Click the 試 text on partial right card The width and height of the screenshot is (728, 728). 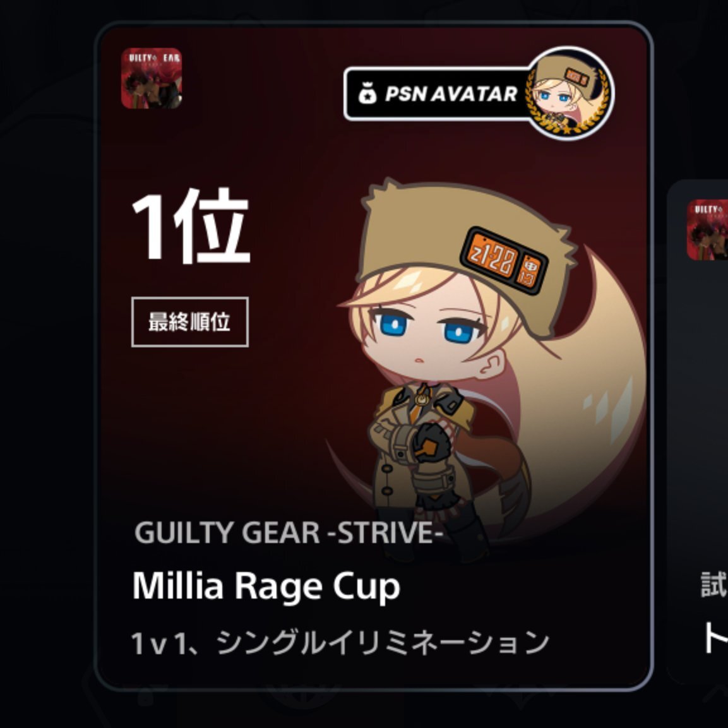pos(714,584)
